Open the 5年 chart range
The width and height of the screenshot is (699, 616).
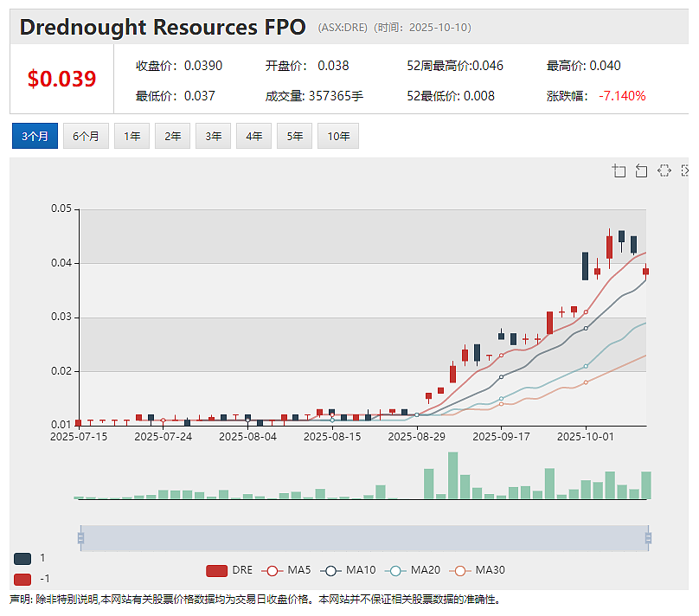(x=294, y=136)
